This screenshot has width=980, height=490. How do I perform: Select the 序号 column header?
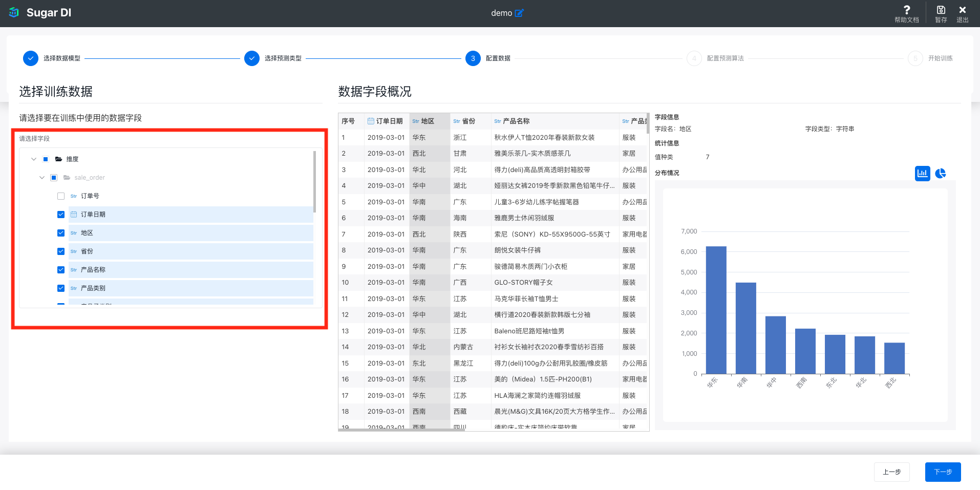click(x=348, y=121)
